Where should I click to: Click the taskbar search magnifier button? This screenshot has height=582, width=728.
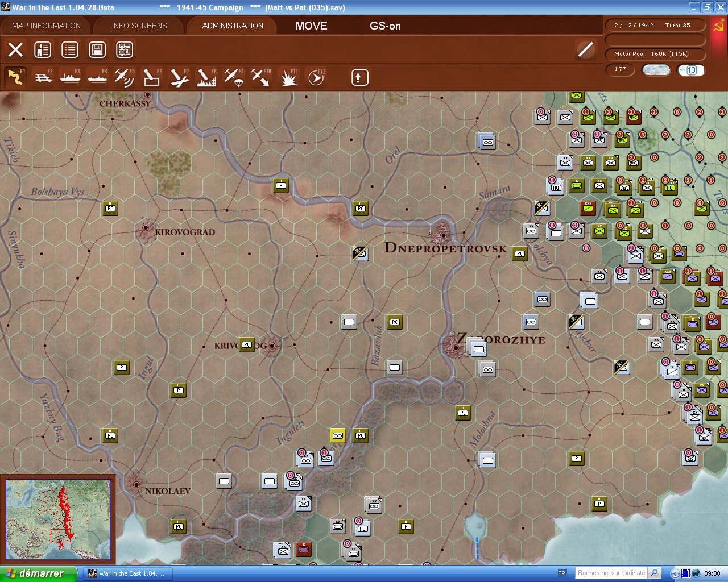[655, 573]
